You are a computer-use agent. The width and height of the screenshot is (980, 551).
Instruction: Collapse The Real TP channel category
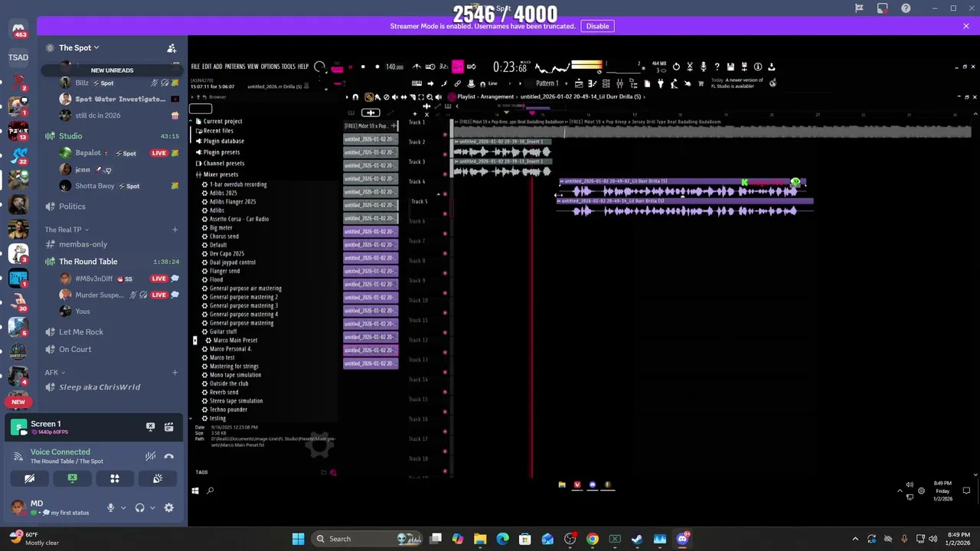[x=67, y=230]
